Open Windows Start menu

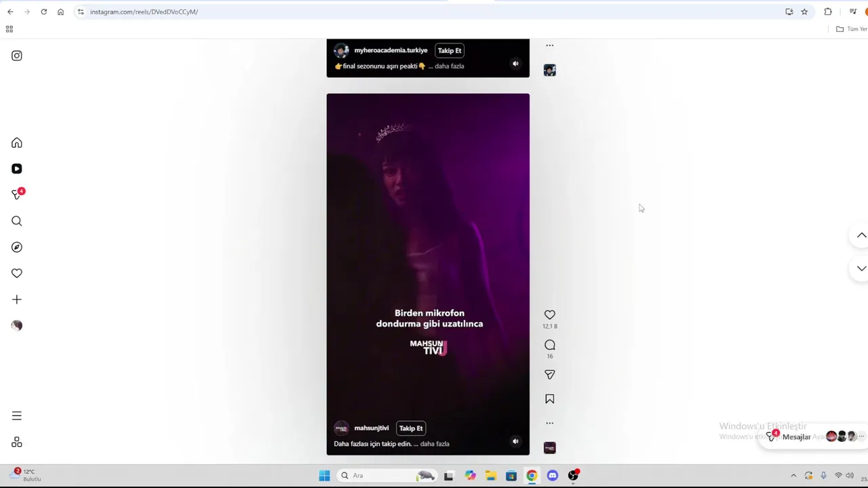(324, 476)
